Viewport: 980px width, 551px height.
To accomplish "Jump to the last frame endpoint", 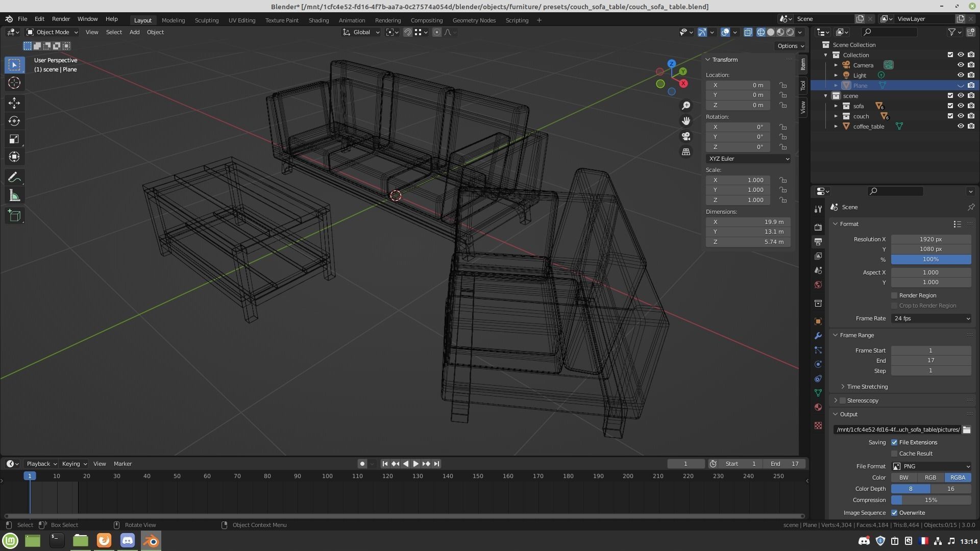I will point(436,464).
